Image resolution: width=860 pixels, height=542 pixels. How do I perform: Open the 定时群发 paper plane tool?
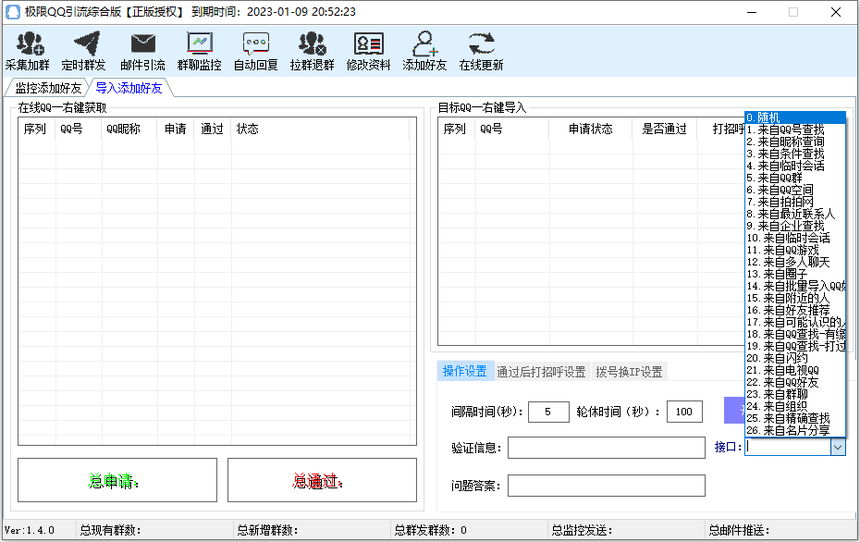point(83,51)
